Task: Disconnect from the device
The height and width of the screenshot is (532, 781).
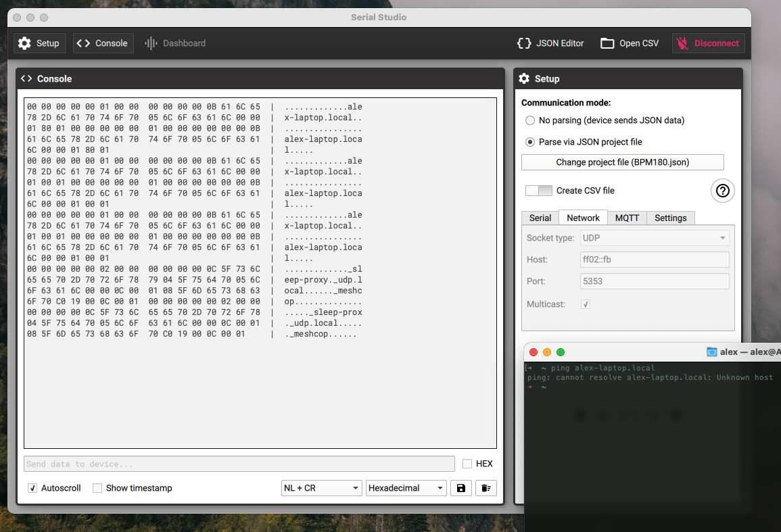Action: click(x=708, y=43)
